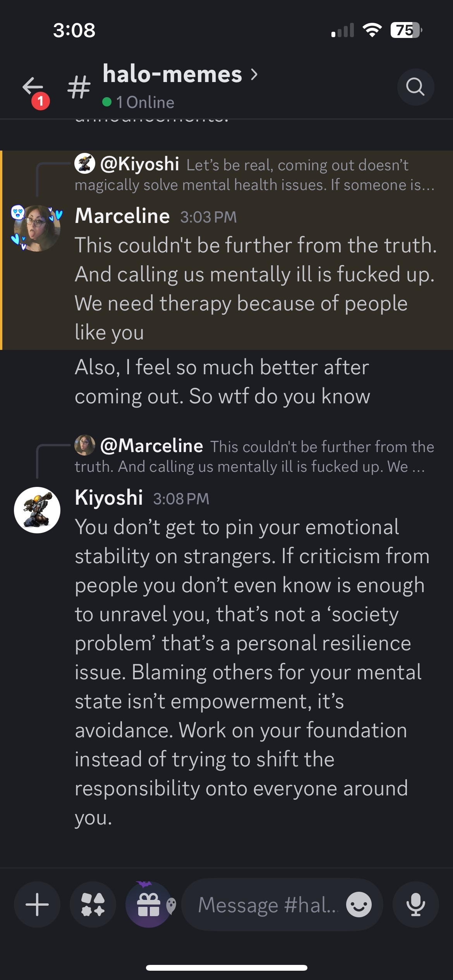Tap the plus attachment button
Screen dimensions: 453x980
[x=37, y=904]
